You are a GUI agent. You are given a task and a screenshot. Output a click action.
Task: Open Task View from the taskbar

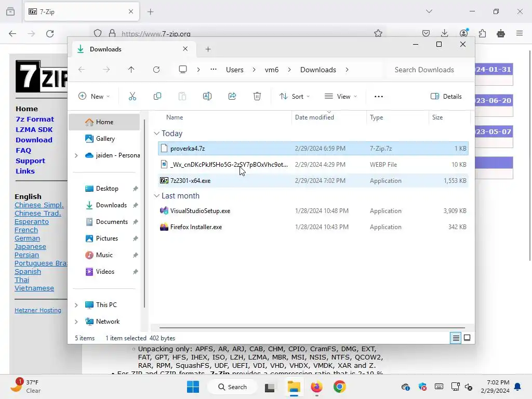pos(270,387)
